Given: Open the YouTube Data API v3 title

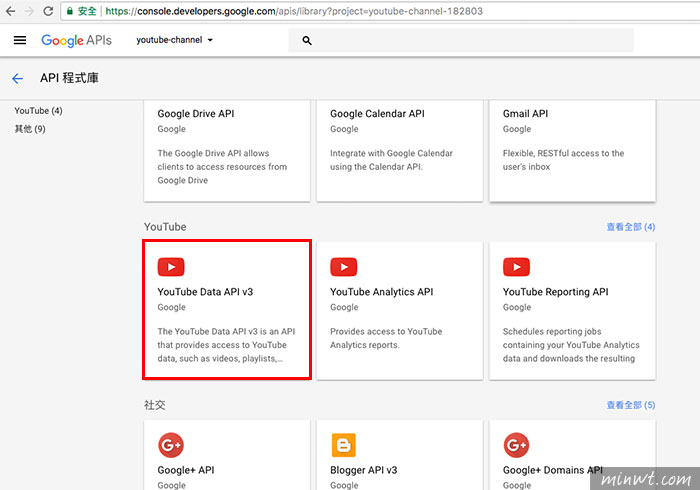Looking at the screenshot, I should click(205, 292).
